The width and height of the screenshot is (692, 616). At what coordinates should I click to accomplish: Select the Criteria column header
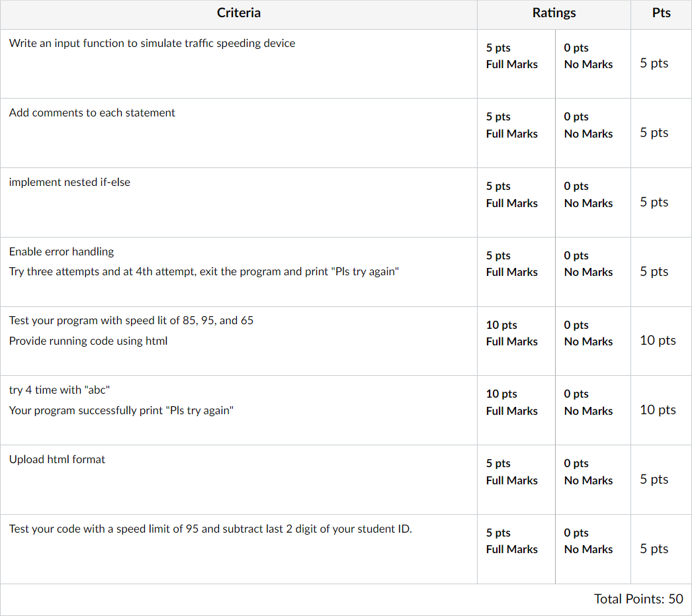click(239, 13)
